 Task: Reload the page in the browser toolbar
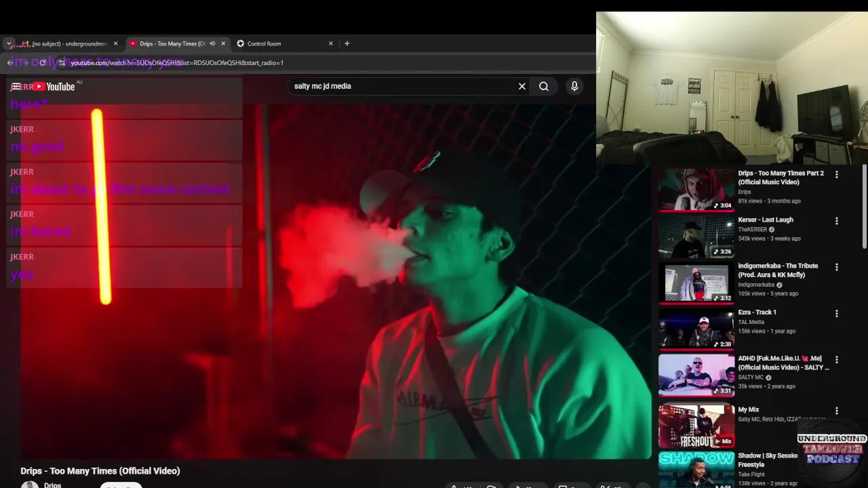coord(43,62)
